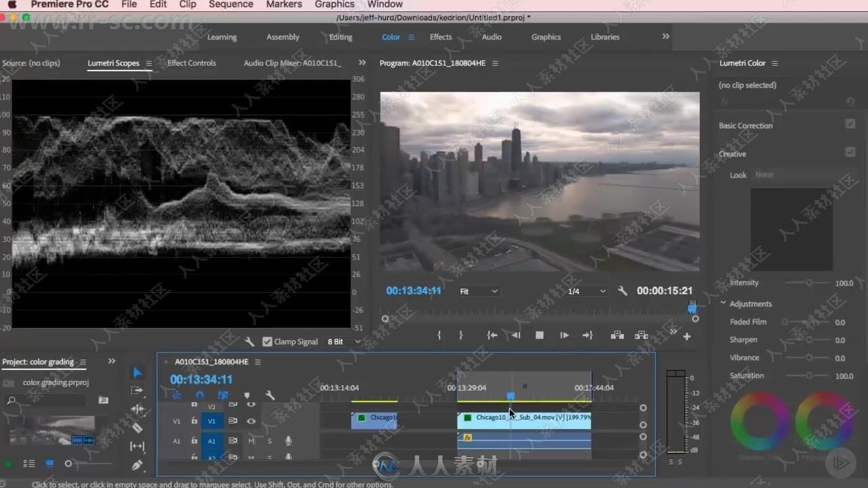Select the Track Select Forward tool
This screenshot has height=488, width=868.
[x=137, y=390]
